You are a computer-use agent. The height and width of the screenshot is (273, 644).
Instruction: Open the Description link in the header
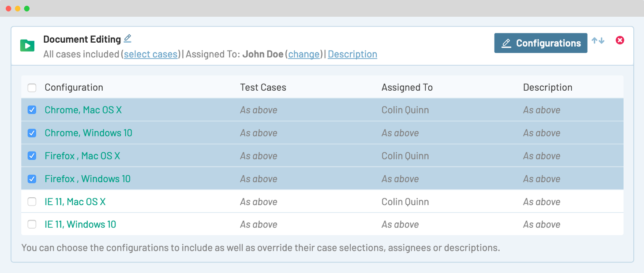tap(352, 54)
